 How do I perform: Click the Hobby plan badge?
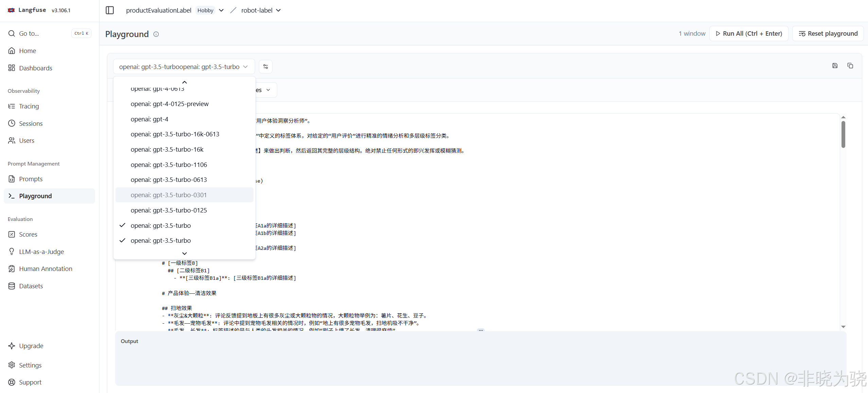pyautogui.click(x=205, y=10)
